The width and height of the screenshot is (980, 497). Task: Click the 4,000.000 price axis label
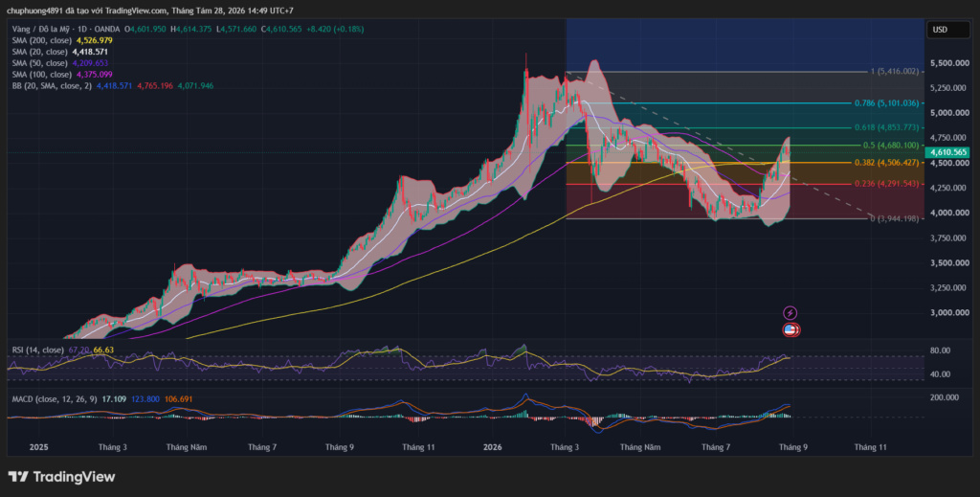point(948,214)
